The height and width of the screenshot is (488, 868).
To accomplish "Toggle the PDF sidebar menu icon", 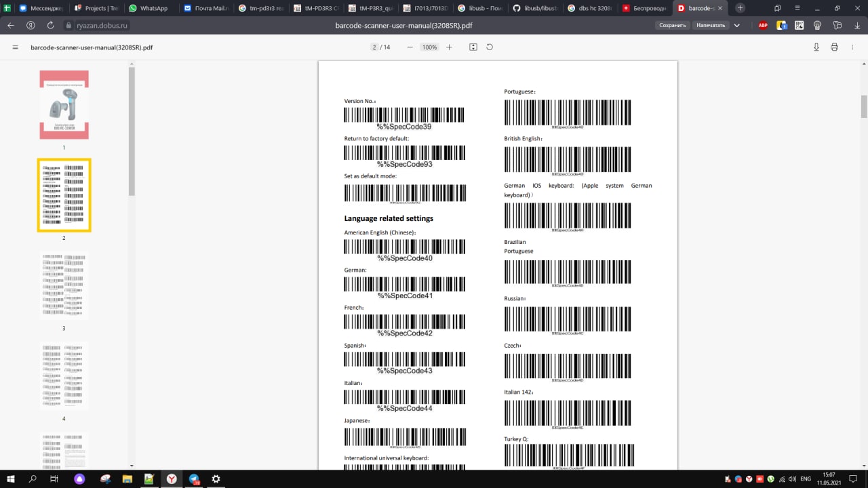I will coord(15,47).
